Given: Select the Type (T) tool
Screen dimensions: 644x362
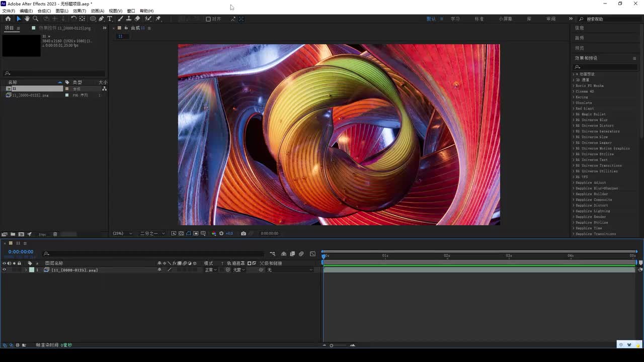Looking at the screenshot, I should pos(110,19).
